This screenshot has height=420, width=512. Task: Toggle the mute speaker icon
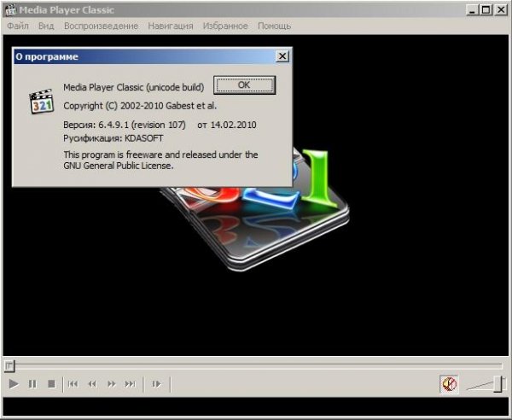(x=450, y=384)
